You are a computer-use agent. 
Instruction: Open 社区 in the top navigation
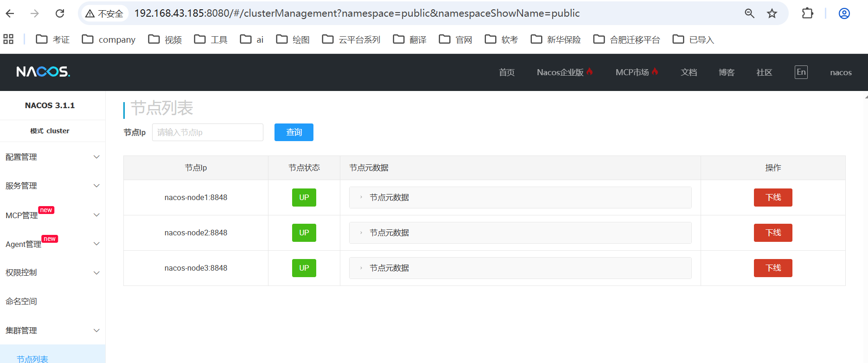[x=764, y=72]
